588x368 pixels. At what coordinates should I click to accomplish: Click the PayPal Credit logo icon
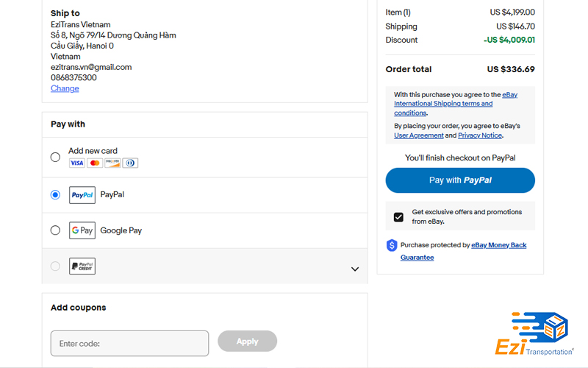point(82,266)
